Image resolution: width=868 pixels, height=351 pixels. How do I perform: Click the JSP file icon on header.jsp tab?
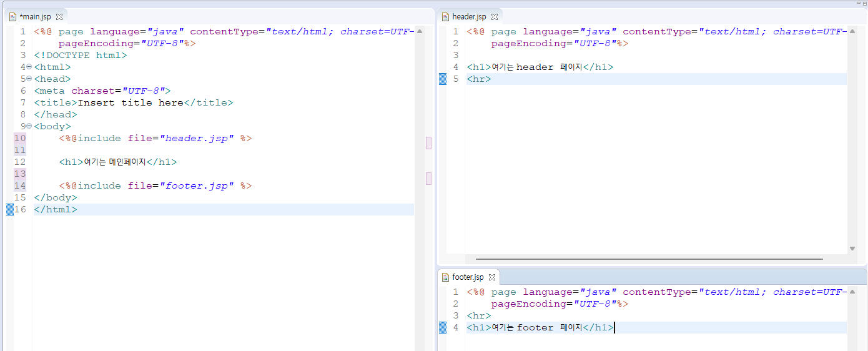pos(445,17)
